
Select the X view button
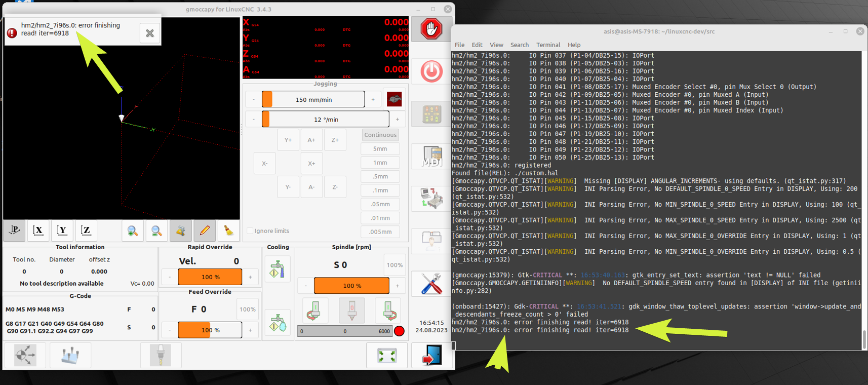click(38, 230)
